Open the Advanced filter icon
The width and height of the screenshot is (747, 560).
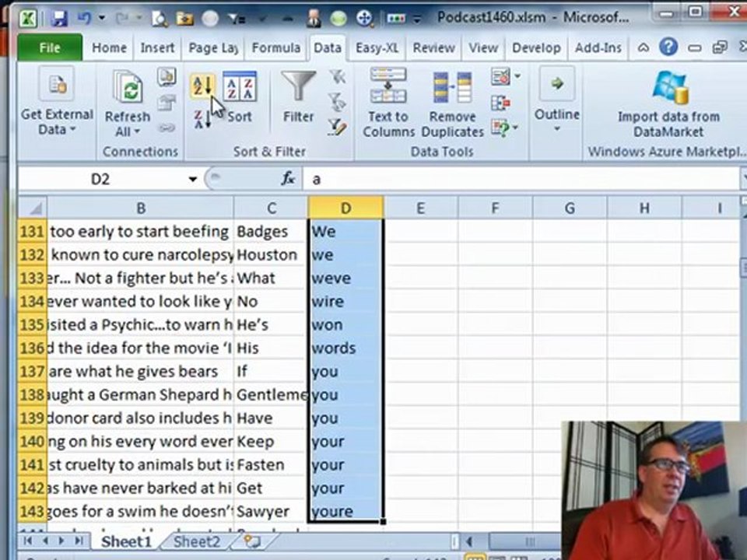337,127
